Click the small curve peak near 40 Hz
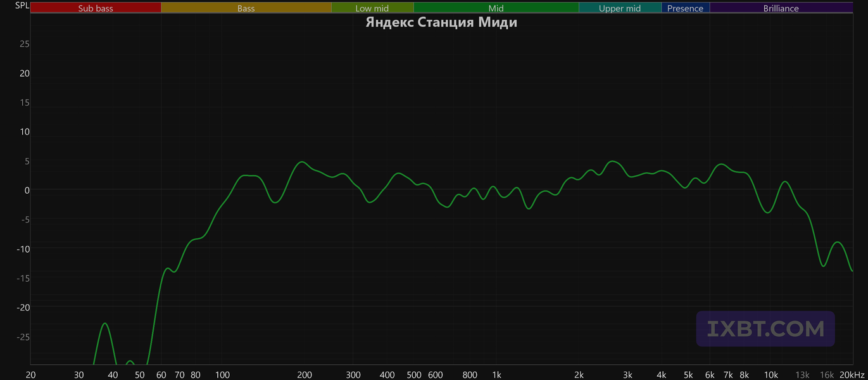The width and height of the screenshot is (868, 380). pos(105,324)
